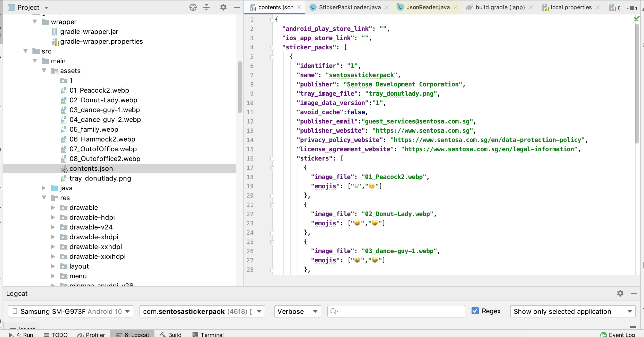This screenshot has width=644, height=337.
Task: Select 02_Donut-Lady.webp file in tree
Action: (x=103, y=100)
